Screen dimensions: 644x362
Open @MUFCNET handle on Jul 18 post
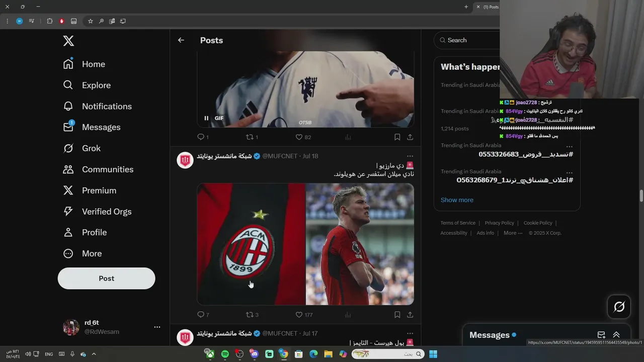click(280, 156)
